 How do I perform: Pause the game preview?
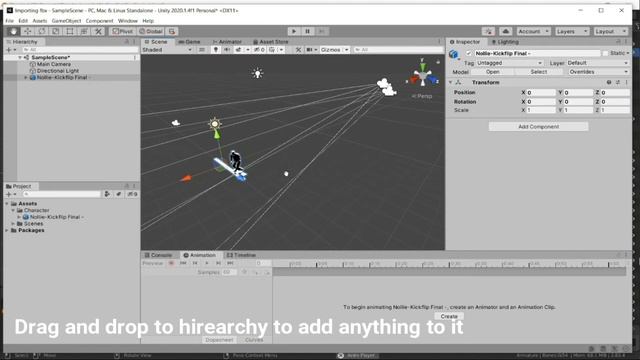308,31
